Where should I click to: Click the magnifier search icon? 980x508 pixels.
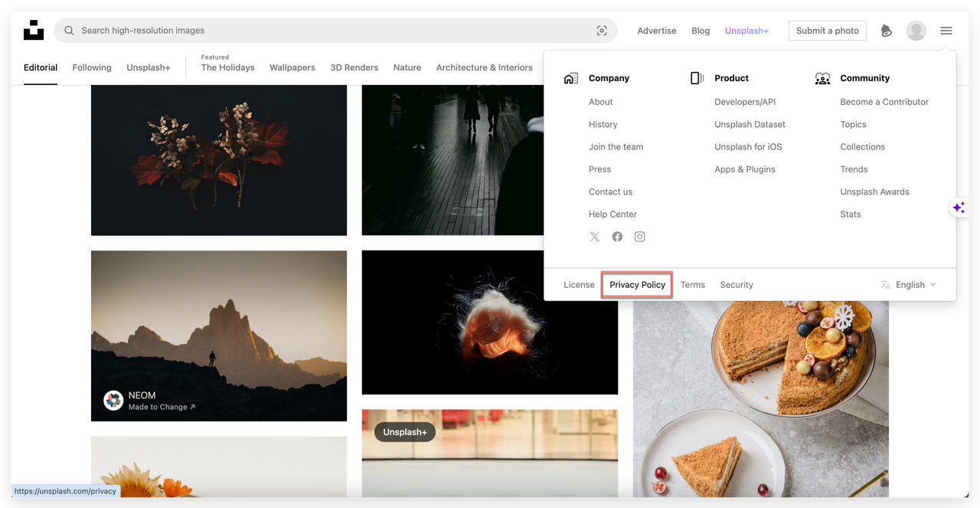(x=69, y=31)
